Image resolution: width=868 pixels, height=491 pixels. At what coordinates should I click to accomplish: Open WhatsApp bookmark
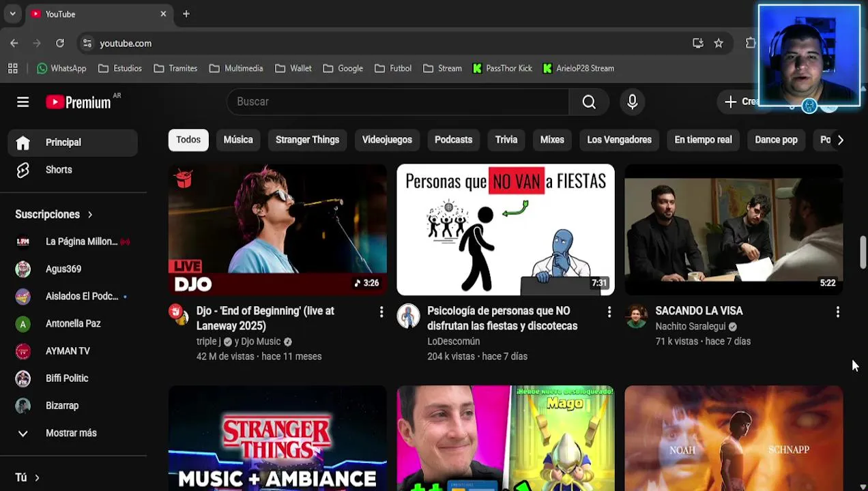(61, 68)
